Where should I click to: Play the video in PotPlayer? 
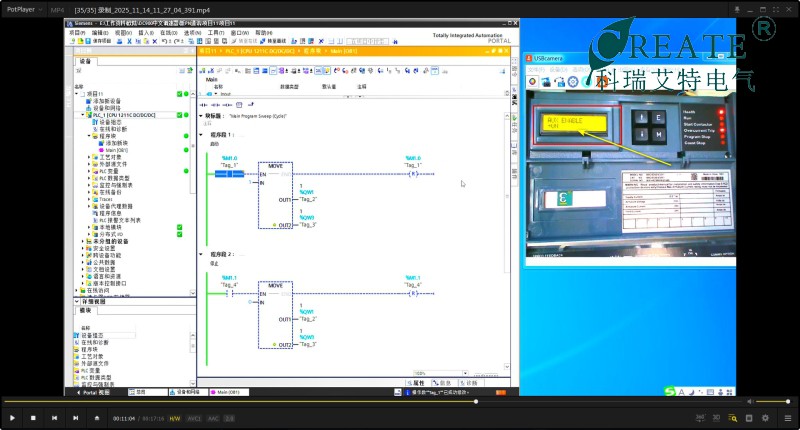tap(12, 418)
